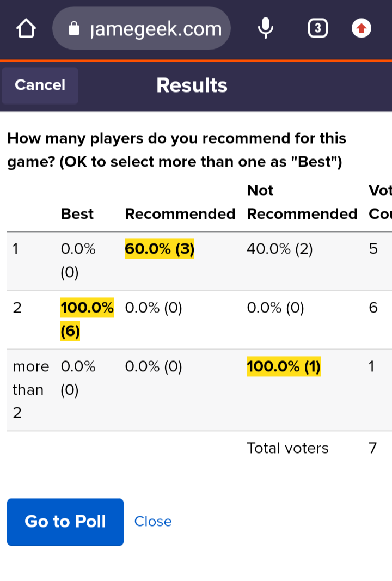Select the highlighted 100.0% (1) Not Recommended cell
The image size is (392, 581).
[284, 366]
